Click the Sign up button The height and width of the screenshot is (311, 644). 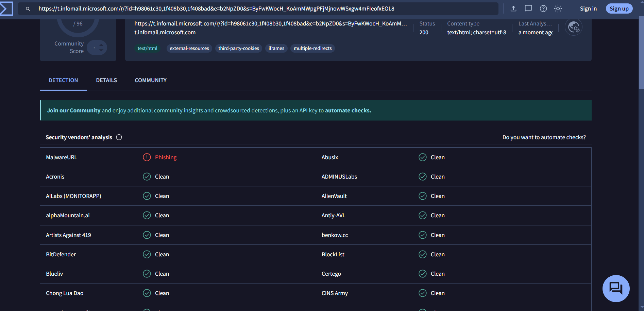[619, 8]
